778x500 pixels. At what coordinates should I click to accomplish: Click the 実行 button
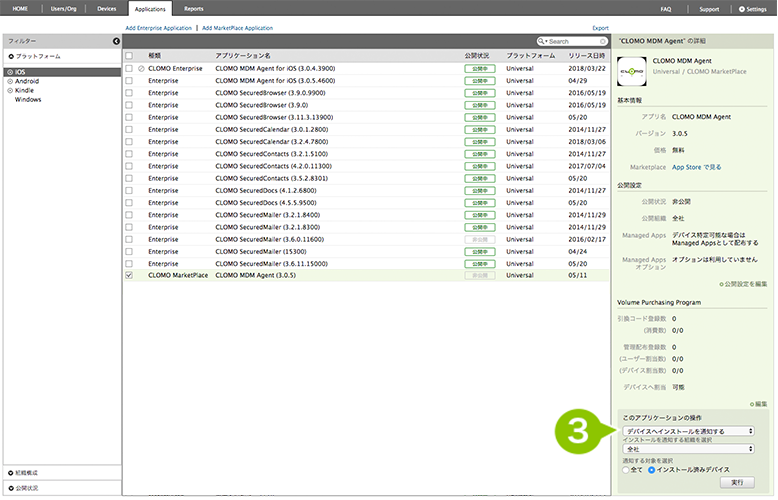point(737,482)
